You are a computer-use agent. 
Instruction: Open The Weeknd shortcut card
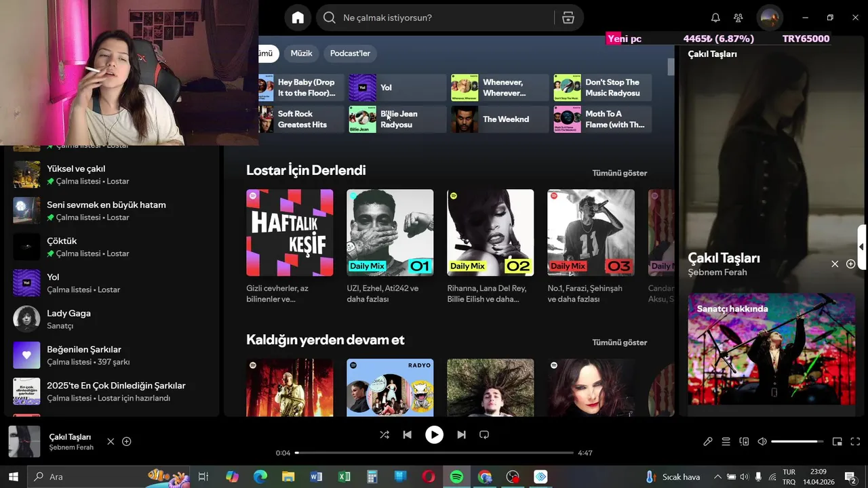(x=500, y=119)
